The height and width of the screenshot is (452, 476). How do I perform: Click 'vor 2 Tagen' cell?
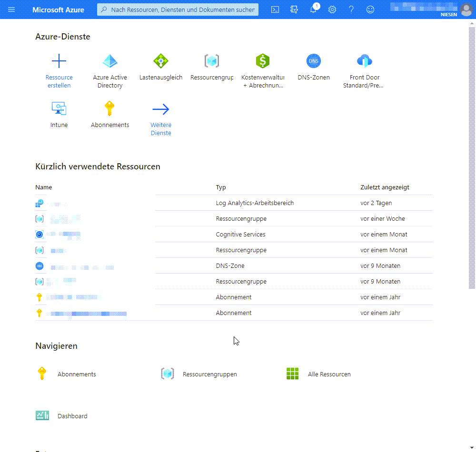pos(376,203)
